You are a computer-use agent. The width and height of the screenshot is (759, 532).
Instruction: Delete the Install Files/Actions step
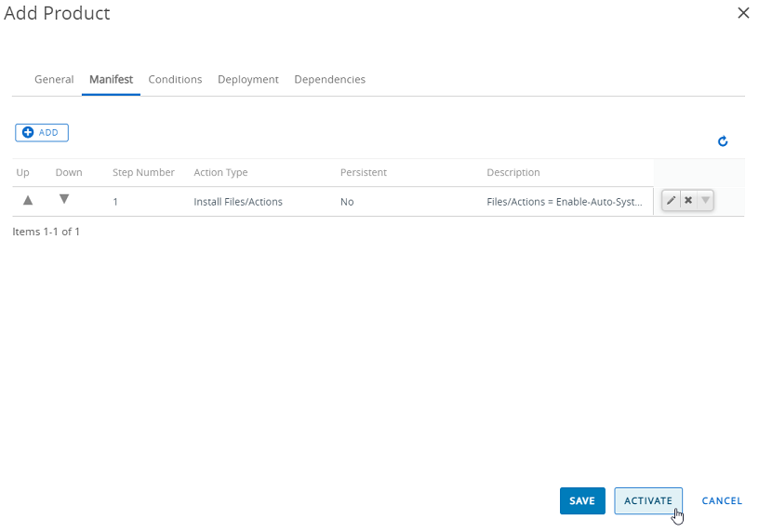coord(688,200)
